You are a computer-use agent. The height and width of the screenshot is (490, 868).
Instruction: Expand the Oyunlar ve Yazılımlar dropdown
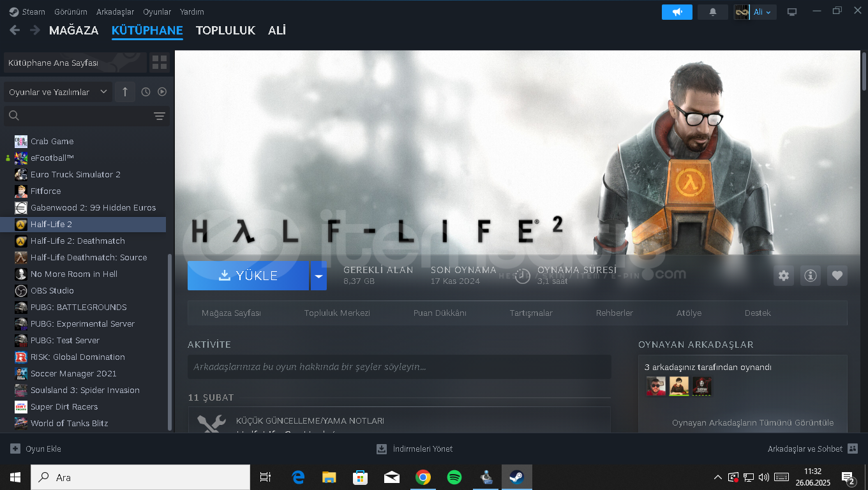pyautogui.click(x=58, y=92)
